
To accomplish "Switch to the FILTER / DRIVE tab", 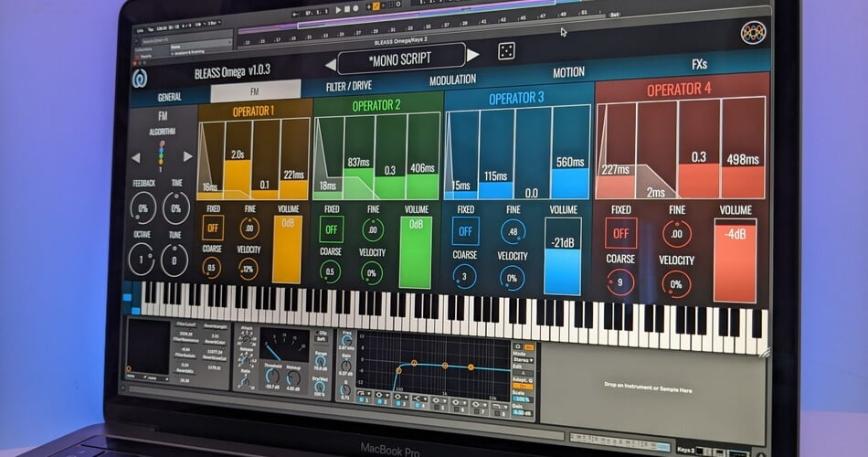I will coord(362,87).
